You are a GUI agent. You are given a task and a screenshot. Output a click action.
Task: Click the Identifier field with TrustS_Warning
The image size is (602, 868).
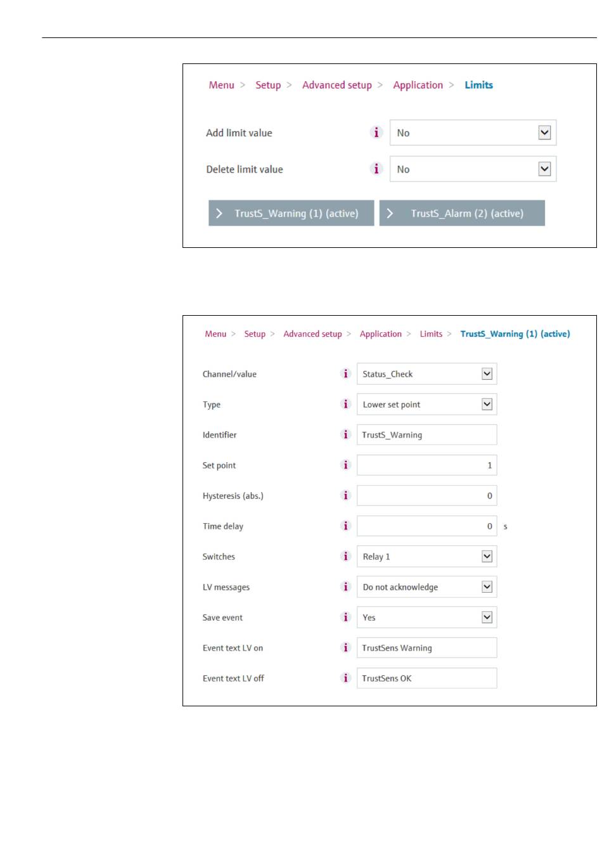tap(426, 435)
